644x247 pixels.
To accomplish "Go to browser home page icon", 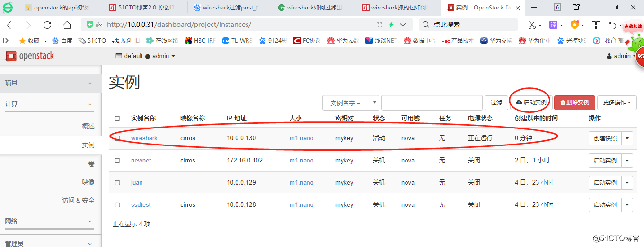I will (x=67, y=25).
